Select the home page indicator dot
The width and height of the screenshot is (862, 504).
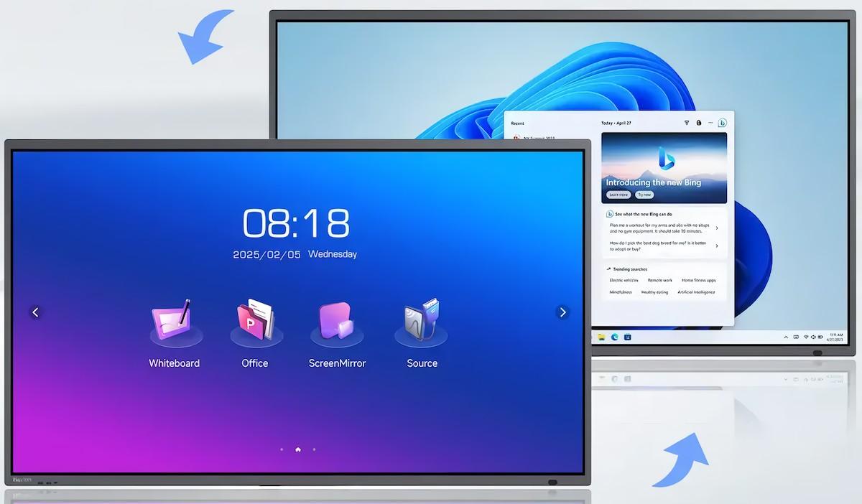point(297,450)
